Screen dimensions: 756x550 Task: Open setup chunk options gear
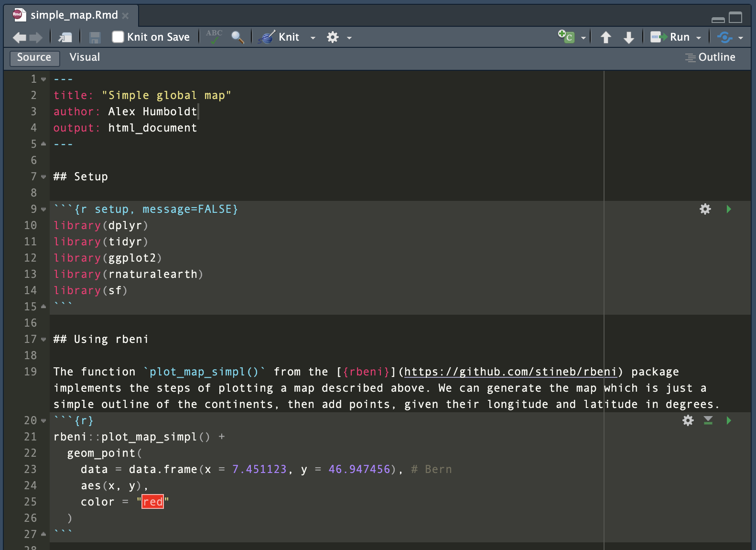[x=705, y=209]
